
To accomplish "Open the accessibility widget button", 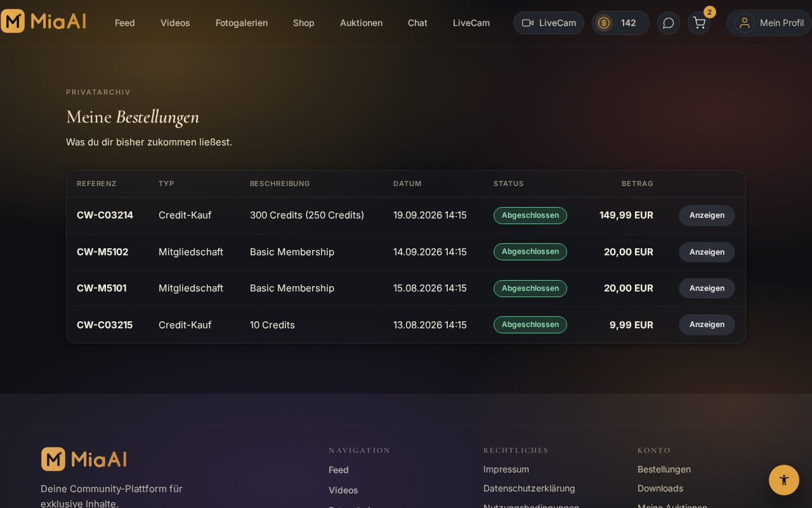I will click(x=784, y=480).
